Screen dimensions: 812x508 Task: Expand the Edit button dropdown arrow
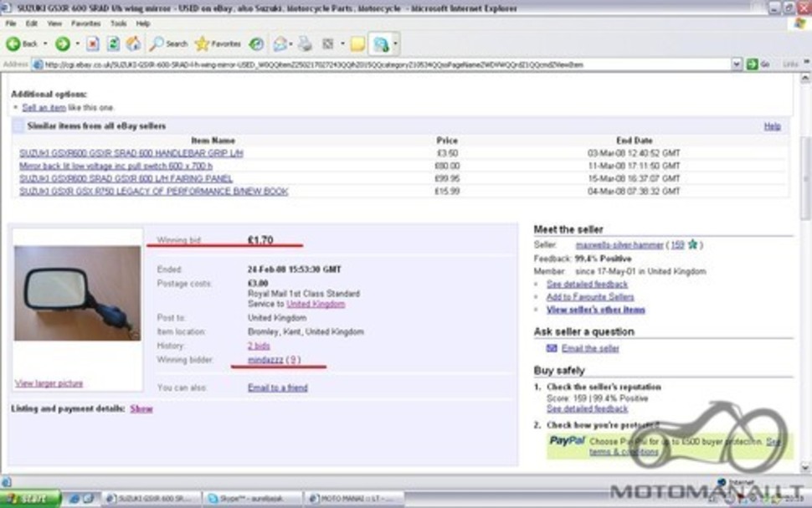pyautogui.click(x=342, y=44)
